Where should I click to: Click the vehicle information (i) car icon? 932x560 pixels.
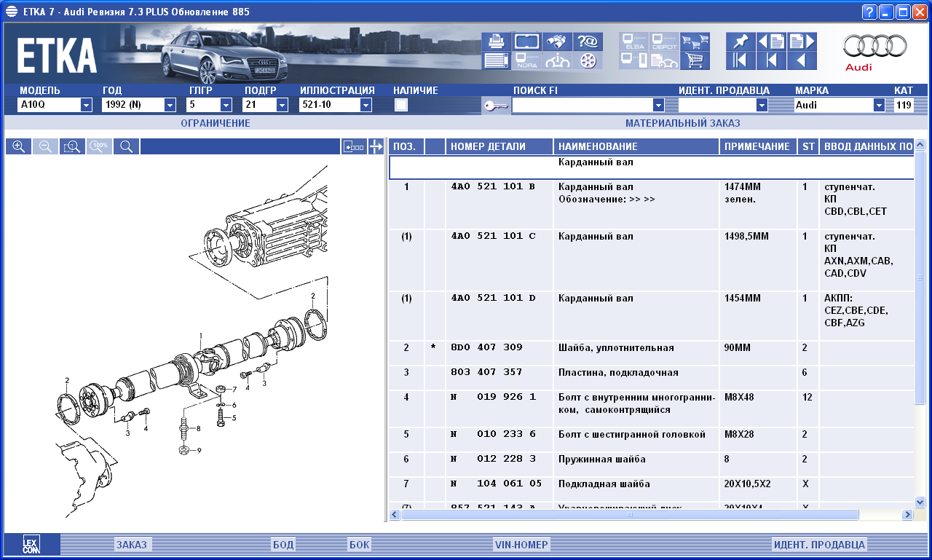point(557,60)
